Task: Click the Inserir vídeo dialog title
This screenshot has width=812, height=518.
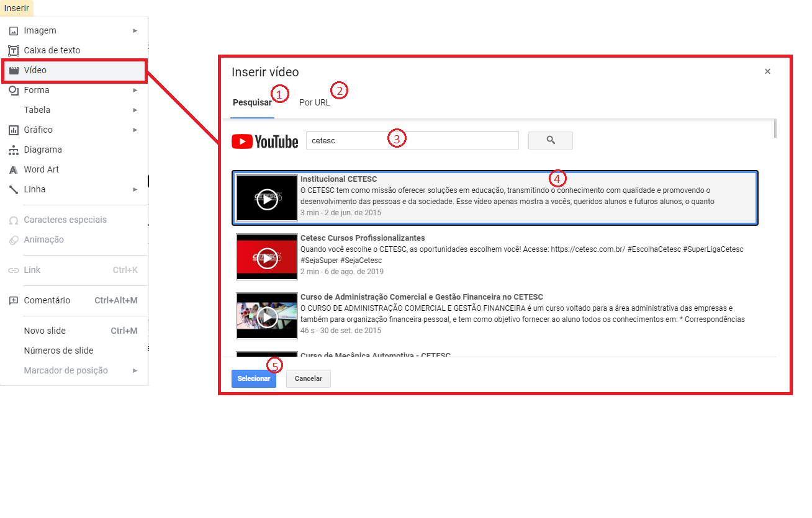Action: (x=265, y=72)
